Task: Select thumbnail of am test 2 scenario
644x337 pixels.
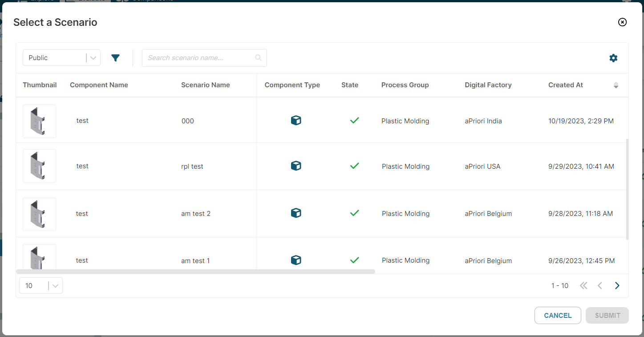Action: pyautogui.click(x=39, y=214)
